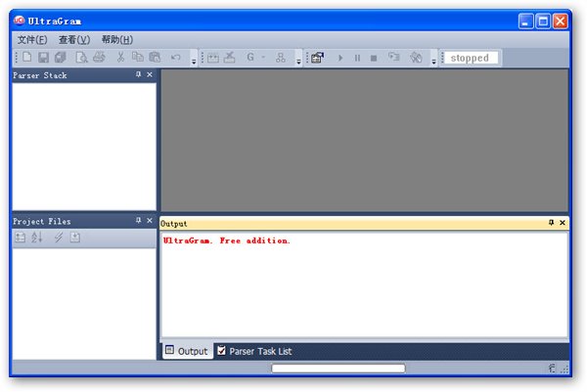Expand the parser toolbar's overflow options

433,61
